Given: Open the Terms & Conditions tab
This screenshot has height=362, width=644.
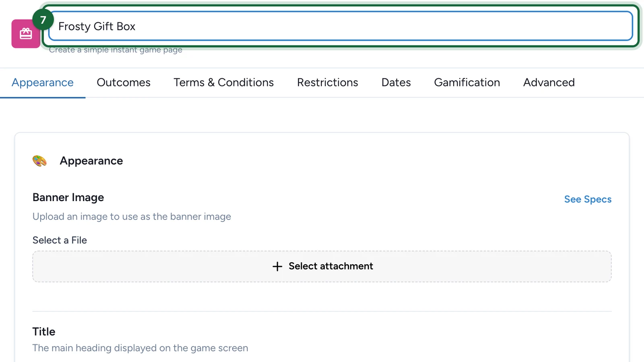Looking at the screenshot, I should click(224, 82).
